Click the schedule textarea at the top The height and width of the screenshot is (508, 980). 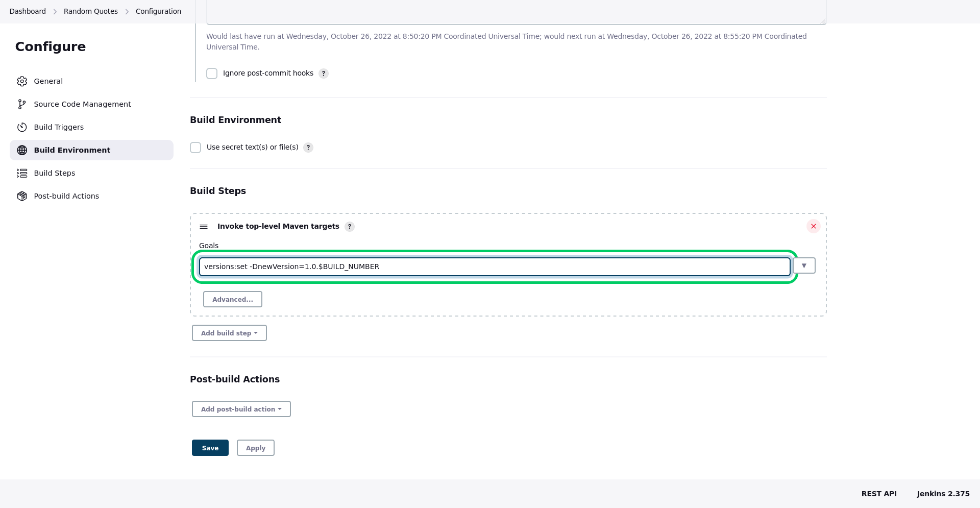[516, 12]
